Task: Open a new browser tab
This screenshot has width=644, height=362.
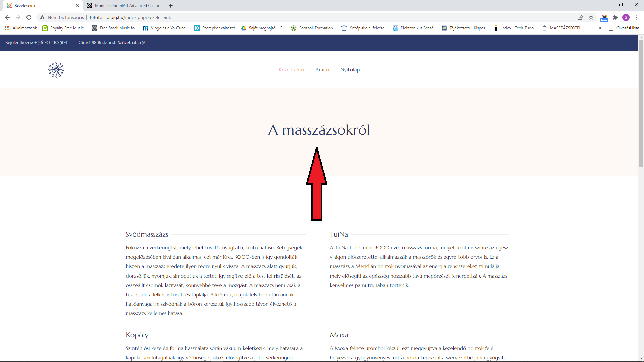Action: [x=171, y=6]
